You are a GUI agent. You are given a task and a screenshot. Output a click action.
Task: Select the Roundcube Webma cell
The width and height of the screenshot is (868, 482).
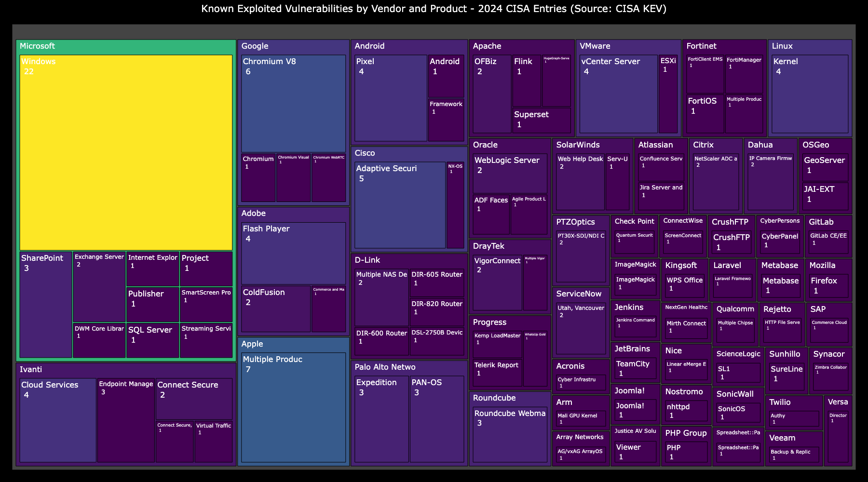coord(509,434)
